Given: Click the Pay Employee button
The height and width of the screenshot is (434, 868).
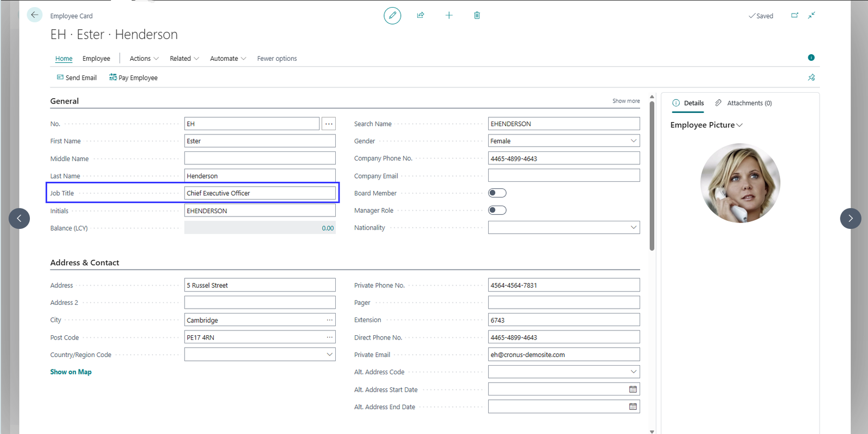Looking at the screenshot, I should pyautogui.click(x=133, y=78).
